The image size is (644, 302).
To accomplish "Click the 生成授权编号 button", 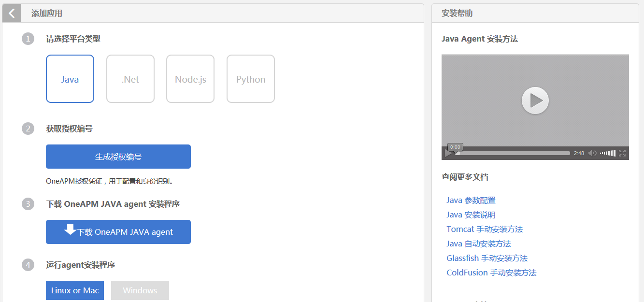I will click(x=118, y=157).
